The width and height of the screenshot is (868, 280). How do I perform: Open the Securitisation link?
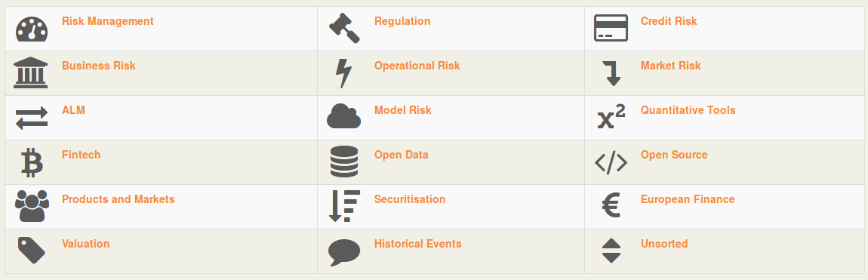coord(410,199)
